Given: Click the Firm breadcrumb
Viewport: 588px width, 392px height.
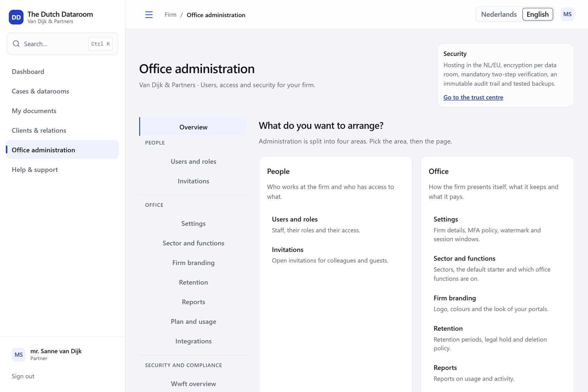Looking at the screenshot, I should click(x=170, y=15).
